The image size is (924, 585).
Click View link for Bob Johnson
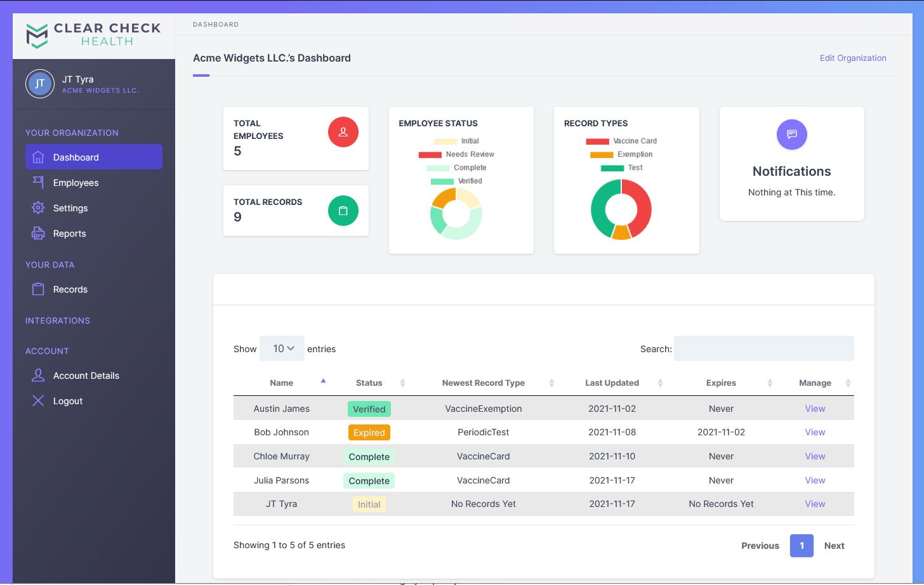pos(815,432)
